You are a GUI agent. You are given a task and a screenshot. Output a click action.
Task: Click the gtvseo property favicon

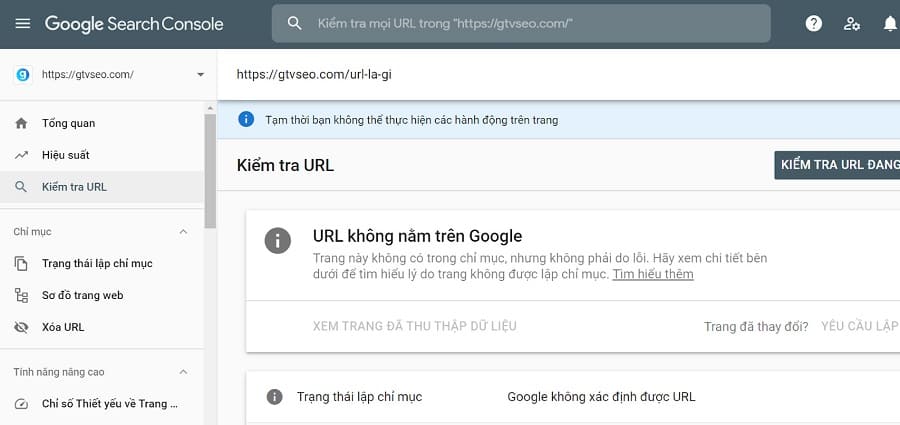(x=24, y=75)
